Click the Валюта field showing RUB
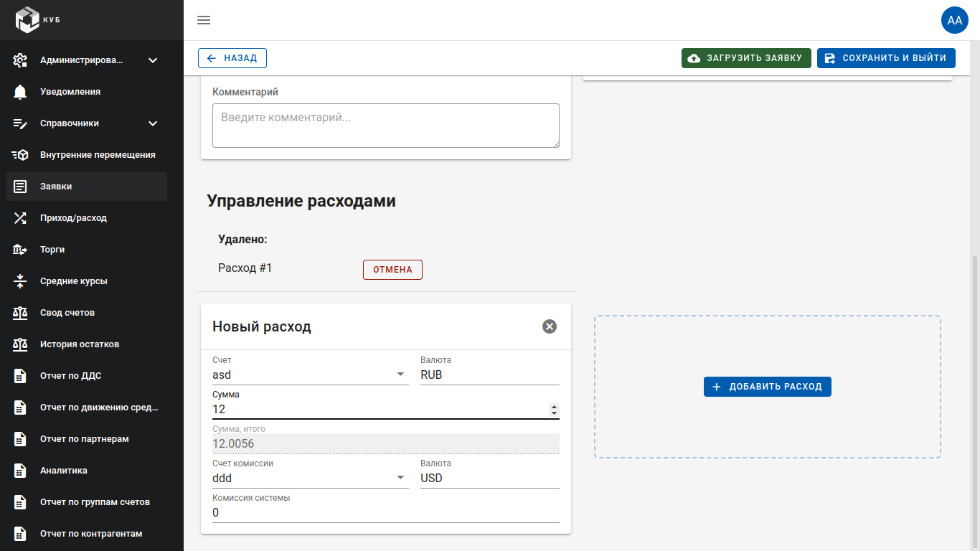The image size is (980, 551). [x=490, y=375]
